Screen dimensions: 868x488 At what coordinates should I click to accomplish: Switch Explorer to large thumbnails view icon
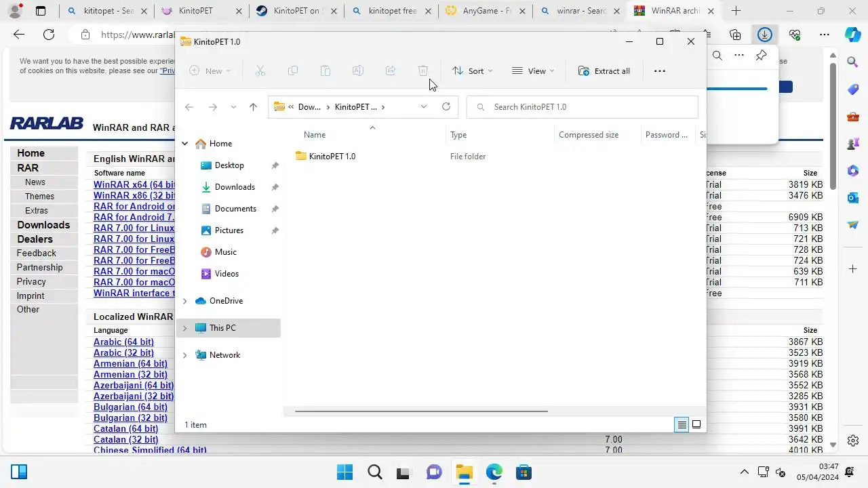tap(696, 425)
